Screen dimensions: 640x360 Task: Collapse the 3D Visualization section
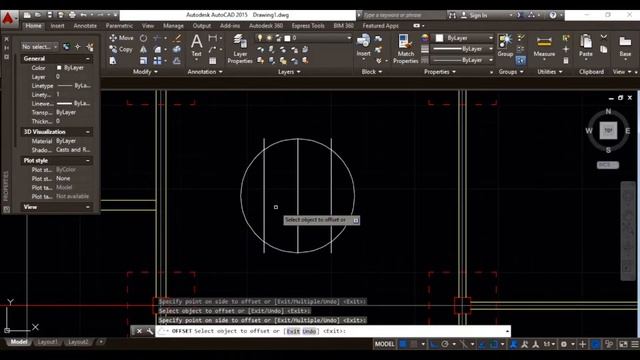88,132
